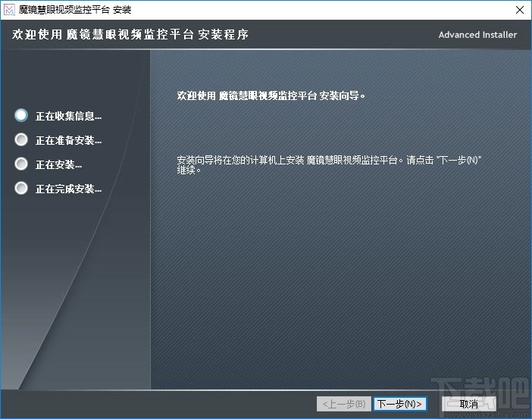Click the 安装向导将在您的计算机上安装 description text
This screenshot has height=419, width=532.
[329, 164]
